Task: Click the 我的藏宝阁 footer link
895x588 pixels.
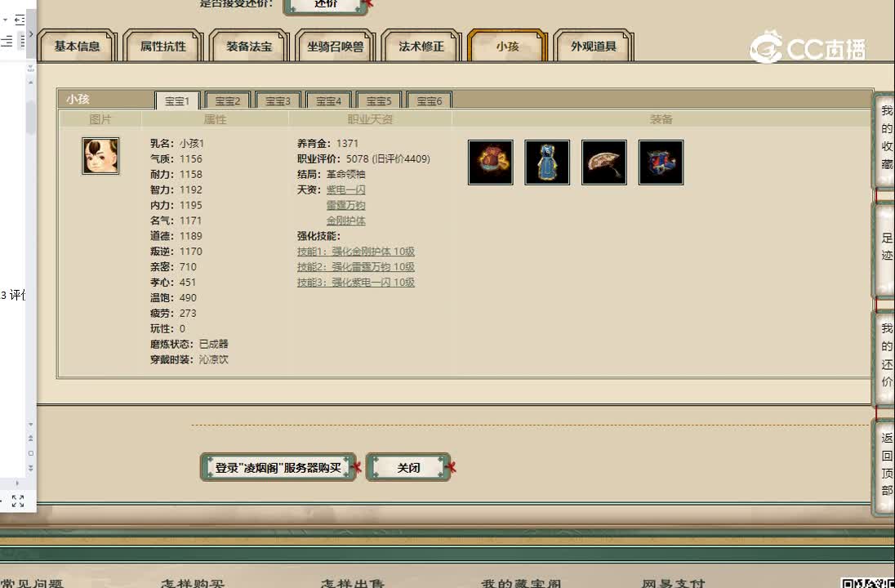Action: 521,583
